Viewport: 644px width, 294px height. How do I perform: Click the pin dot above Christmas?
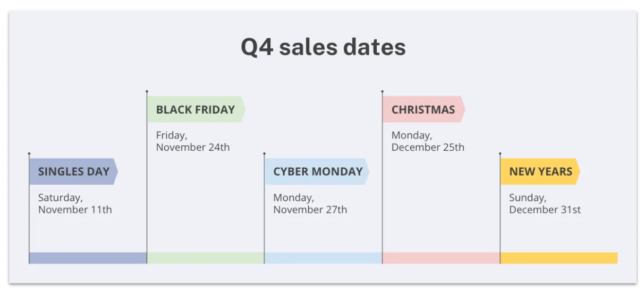382,91
